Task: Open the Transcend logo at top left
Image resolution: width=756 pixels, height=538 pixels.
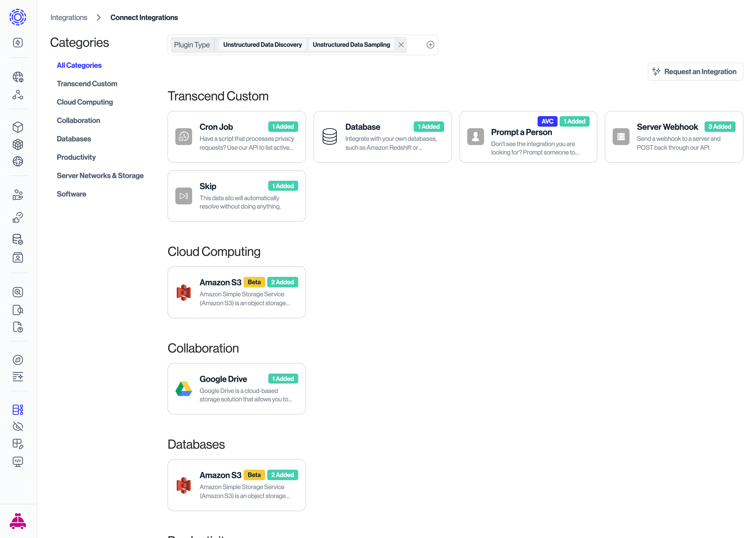Action: [17, 17]
